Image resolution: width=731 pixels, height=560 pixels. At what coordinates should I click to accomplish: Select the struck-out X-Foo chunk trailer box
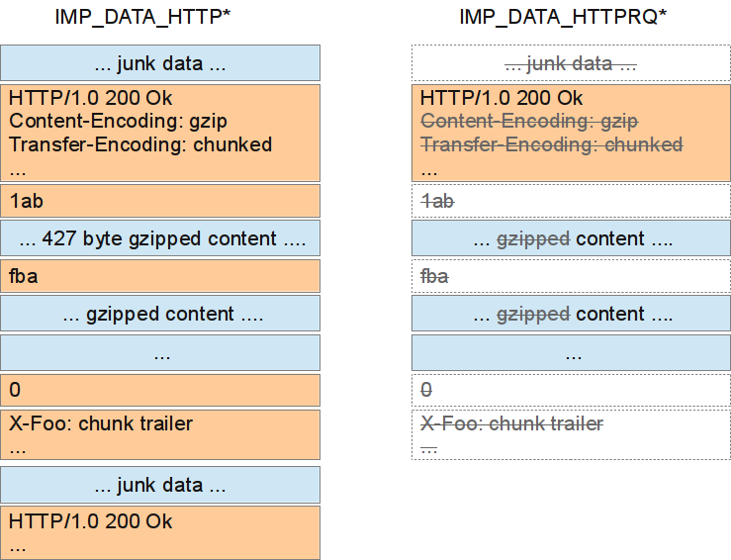pyautogui.click(x=571, y=435)
